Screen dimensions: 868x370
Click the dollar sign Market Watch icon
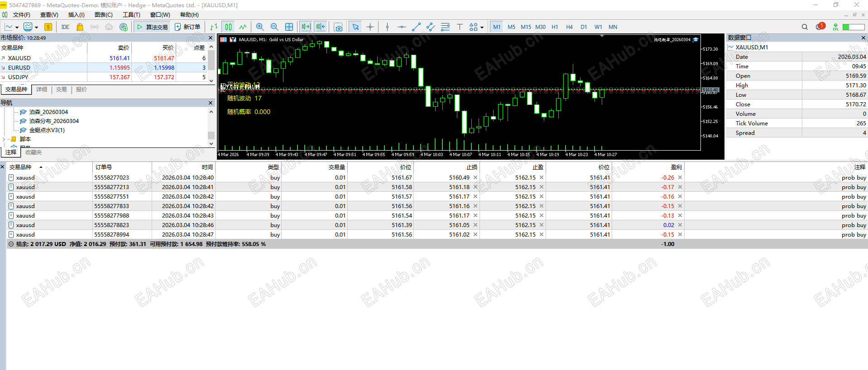pyautogui.click(x=48, y=27)
